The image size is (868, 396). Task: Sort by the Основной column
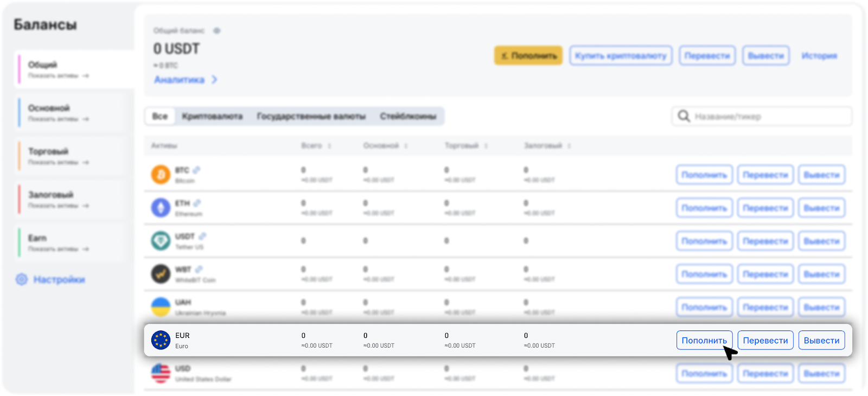coord(406,146)
